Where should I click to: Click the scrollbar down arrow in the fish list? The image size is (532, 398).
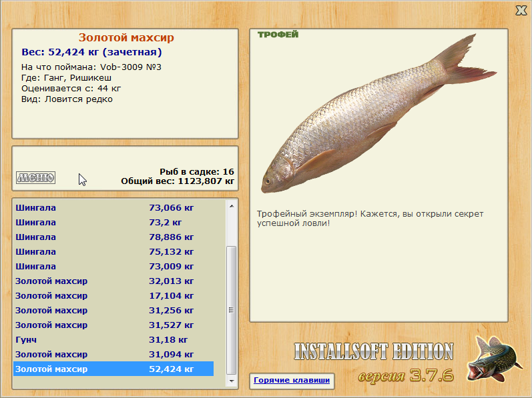coord(232,381)
